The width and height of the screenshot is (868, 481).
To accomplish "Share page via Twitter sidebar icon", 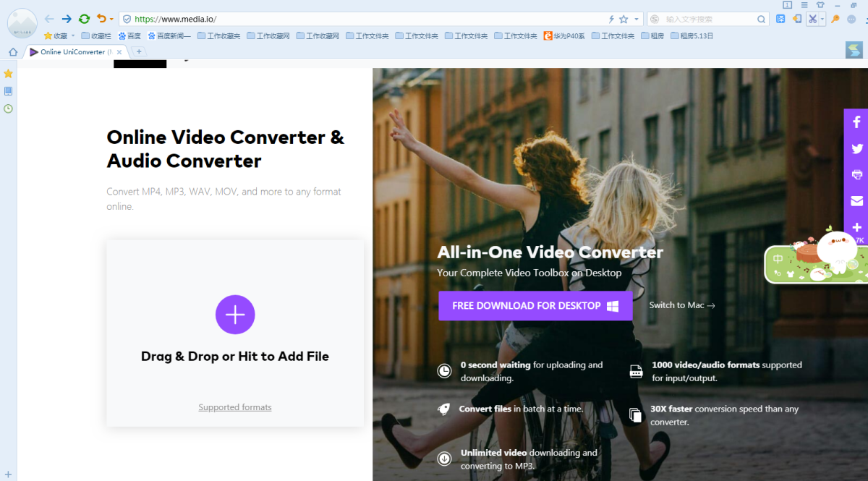I will [856, 148].
